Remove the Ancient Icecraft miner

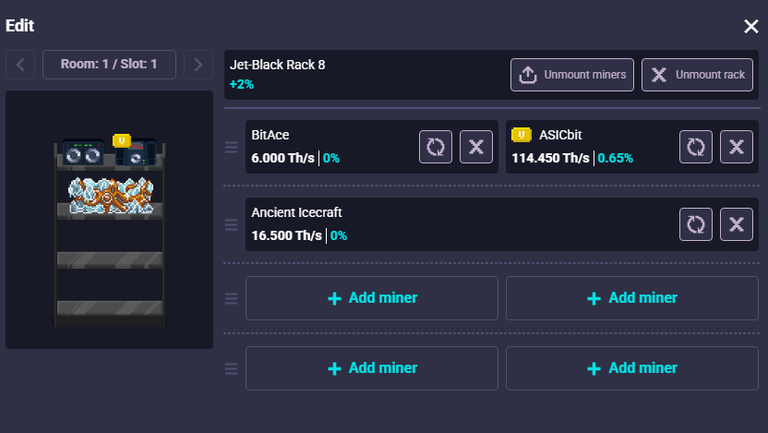pos(736,224)
